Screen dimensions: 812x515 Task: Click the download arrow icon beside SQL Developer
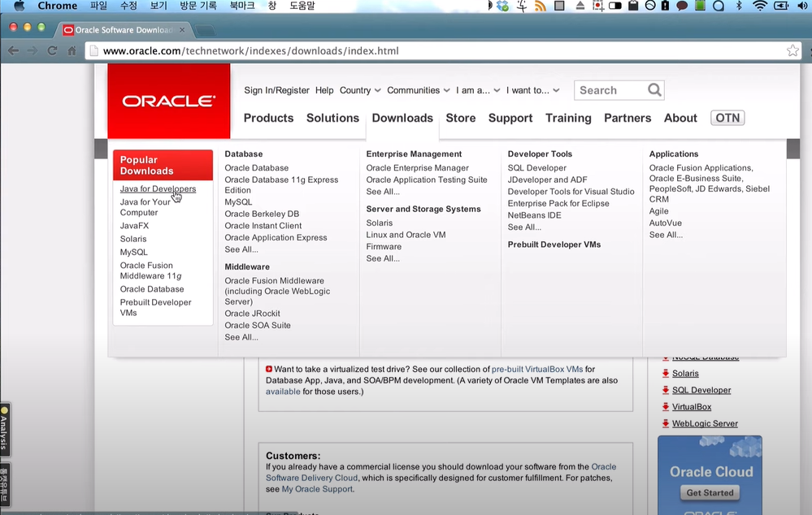click(666, 390)
